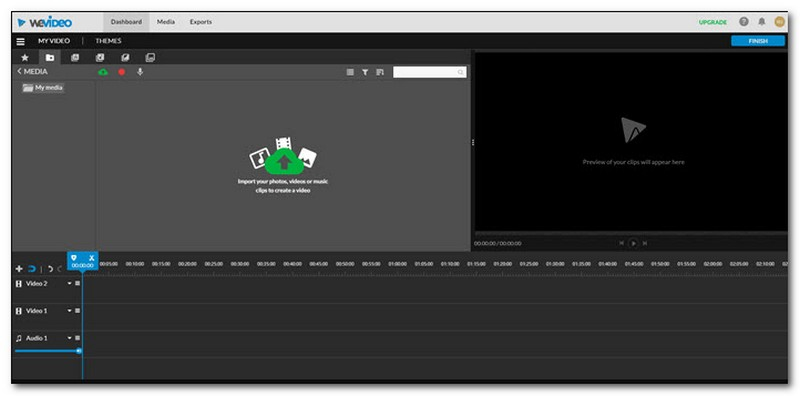800x396 pixels.
Task: Select the My media folder
Action: click(43, 88)
